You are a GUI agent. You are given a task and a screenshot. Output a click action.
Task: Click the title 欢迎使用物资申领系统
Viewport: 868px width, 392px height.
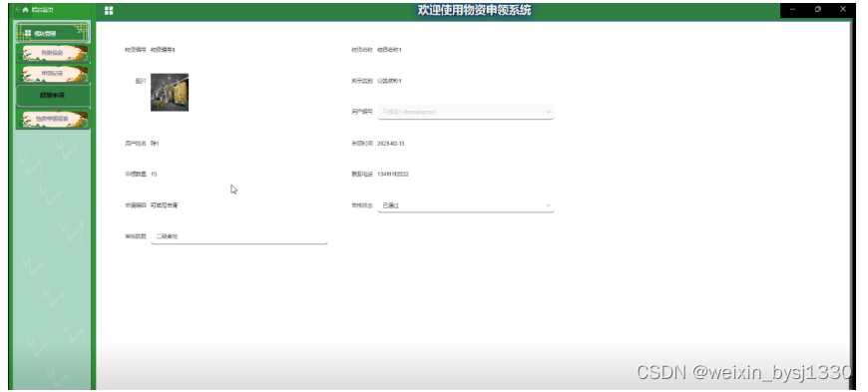(475, 10)
